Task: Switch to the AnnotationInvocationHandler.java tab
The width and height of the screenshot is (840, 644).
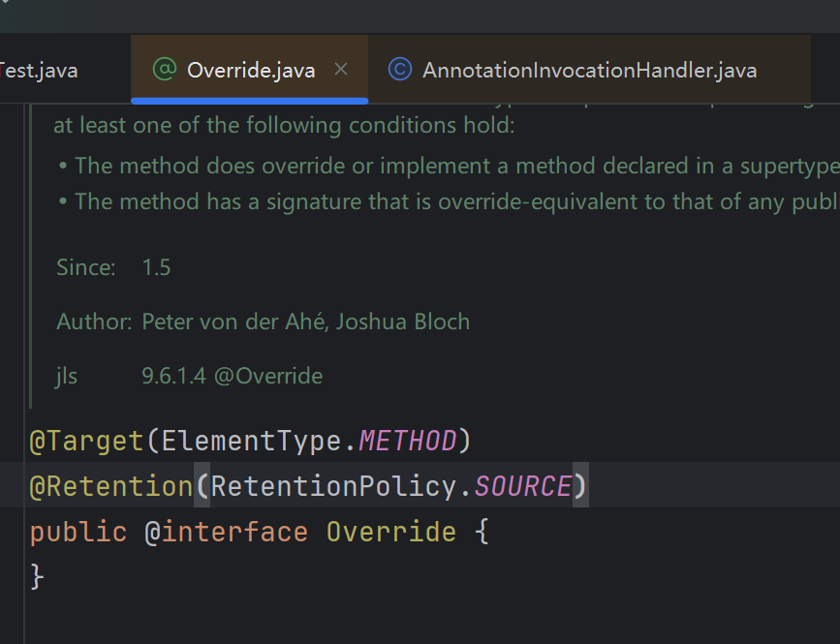Action: point(589,70)
